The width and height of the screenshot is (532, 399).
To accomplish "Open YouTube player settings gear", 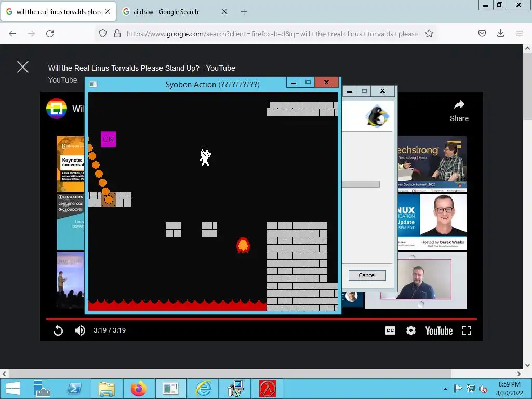I will click(411, 330).
